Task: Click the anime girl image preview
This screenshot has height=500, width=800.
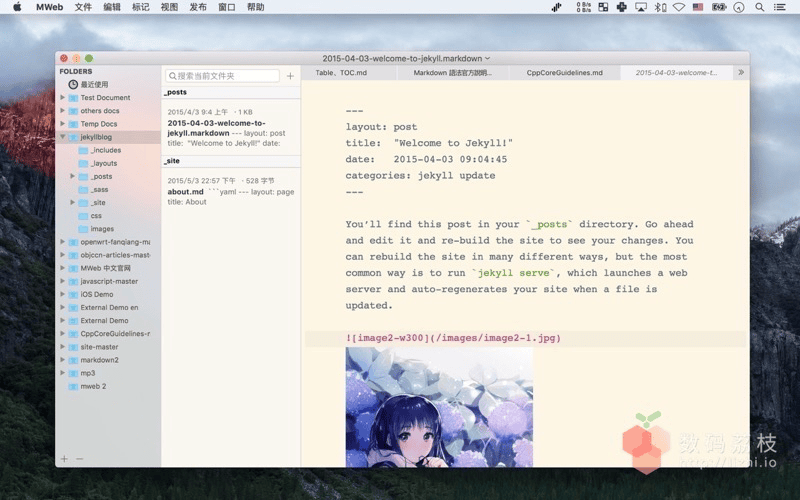Action: [x=439, y=407]
